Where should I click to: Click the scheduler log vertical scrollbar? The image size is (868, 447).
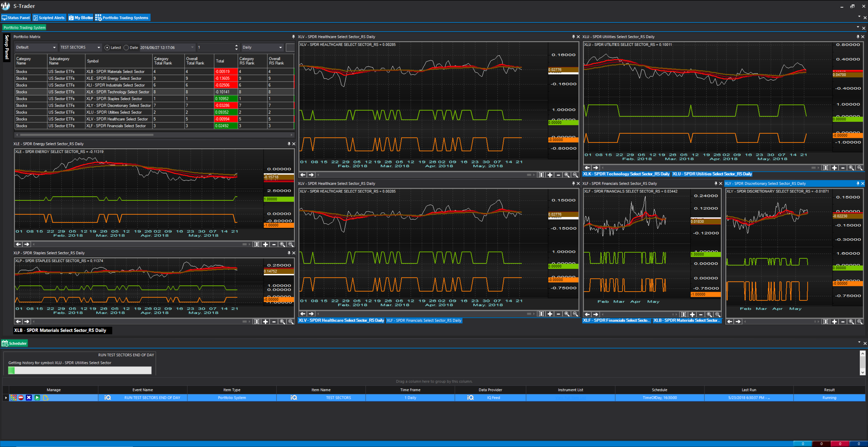pyautogui.click(x=863, y=363)
